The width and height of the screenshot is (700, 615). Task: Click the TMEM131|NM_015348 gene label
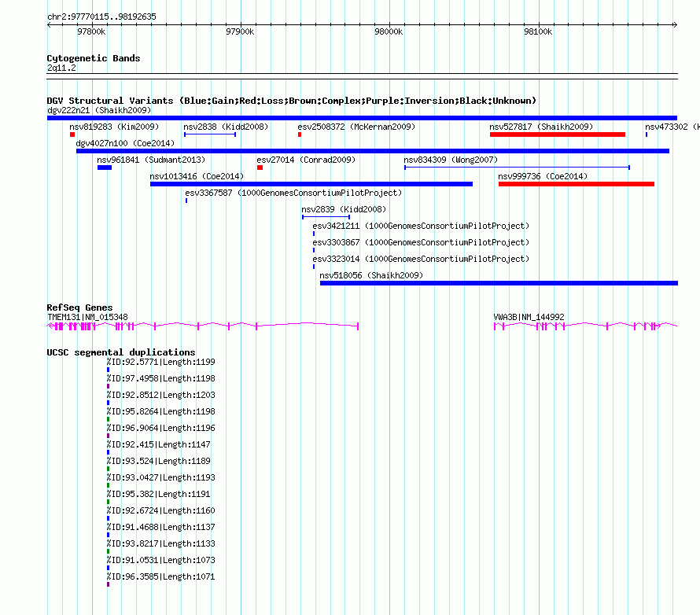[87, 317]
